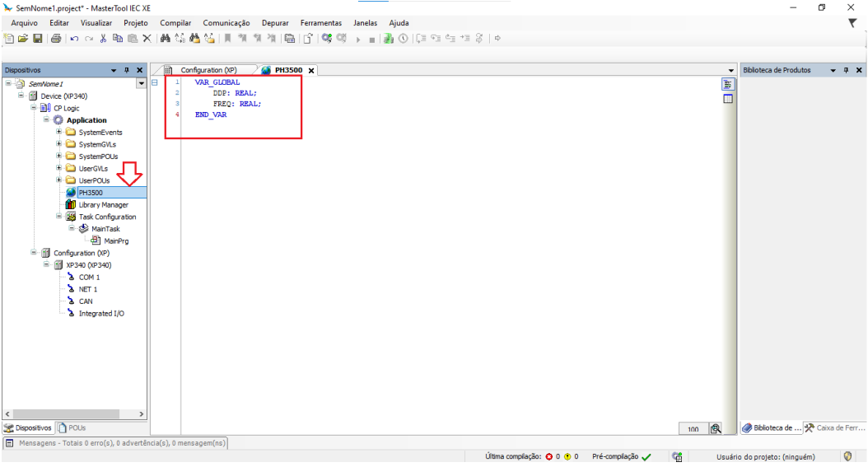Select Library Manager in device tree
The height and width of the screenshot is (467, 868).
103,205
